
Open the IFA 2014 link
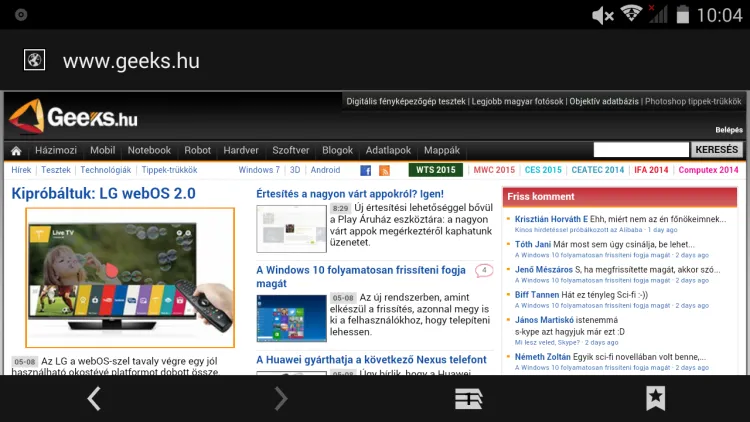[x=651, y=170]
